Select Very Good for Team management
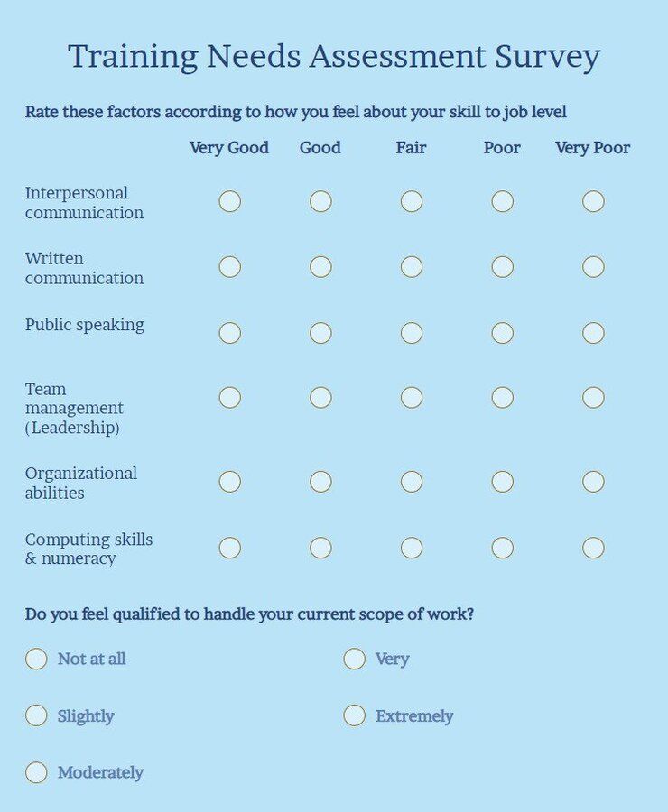The width and height of the screenshot is (668, 812). [229, 397]
